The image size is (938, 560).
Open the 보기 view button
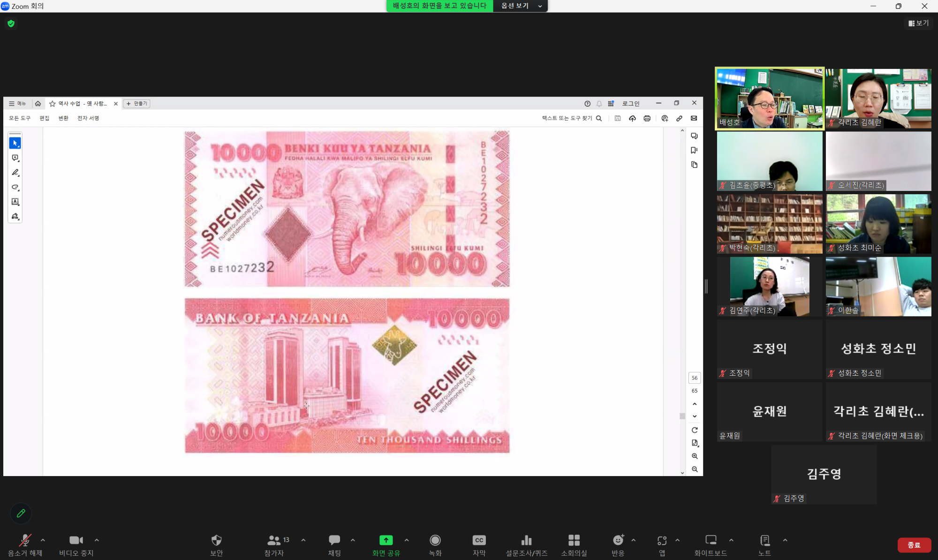(918, 23)
